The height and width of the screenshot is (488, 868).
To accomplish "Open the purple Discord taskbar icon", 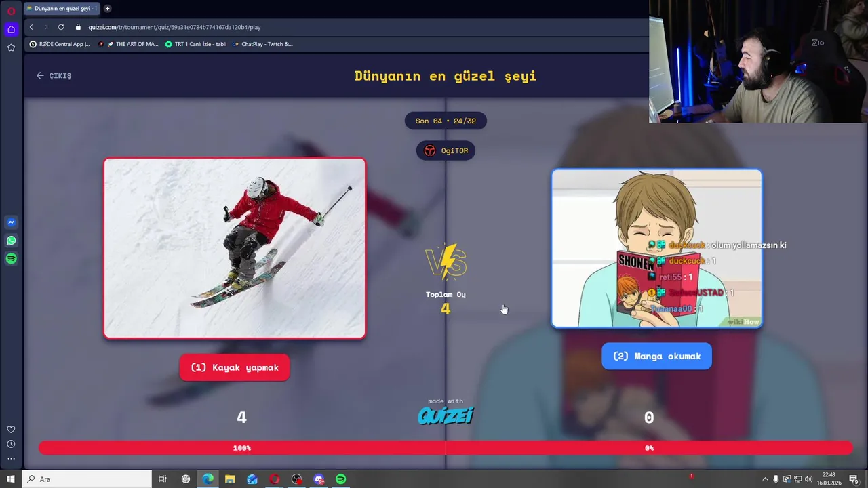I will point(319,479).
